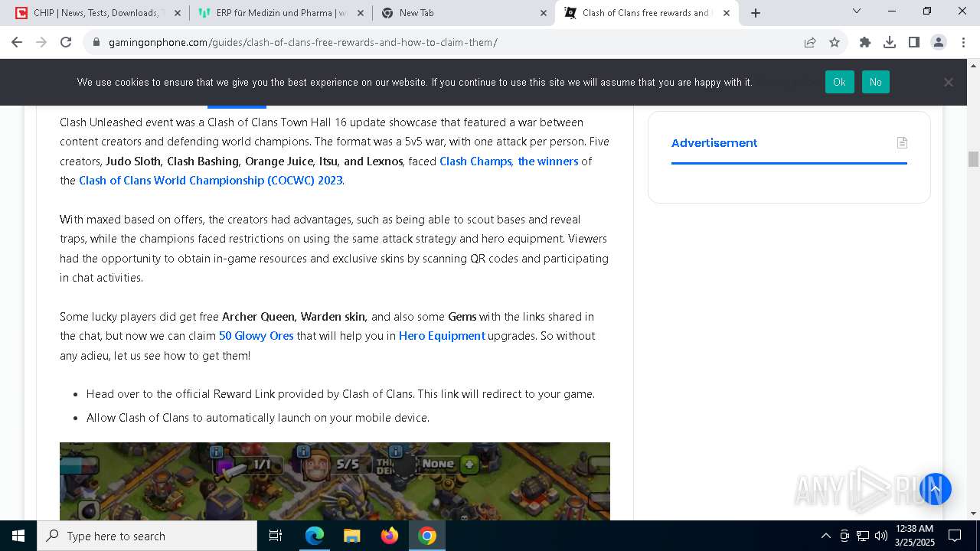Close the ERP für Medizin tab
The width and height of the screenshot is (980, 551).
click(361, 13)
